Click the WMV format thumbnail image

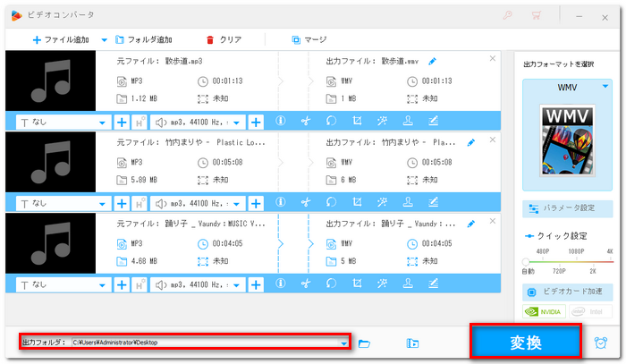tap(567, 140)
